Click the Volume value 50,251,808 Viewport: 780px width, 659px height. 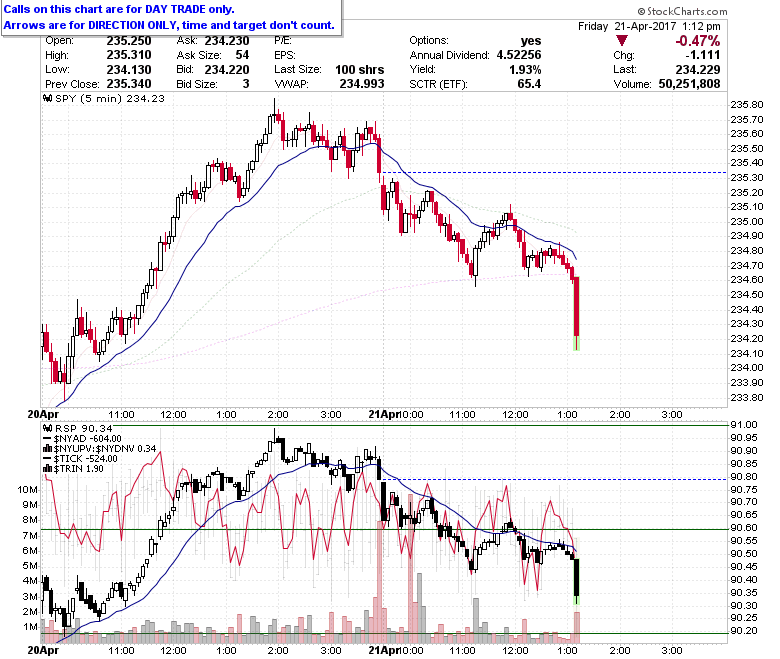689,84
